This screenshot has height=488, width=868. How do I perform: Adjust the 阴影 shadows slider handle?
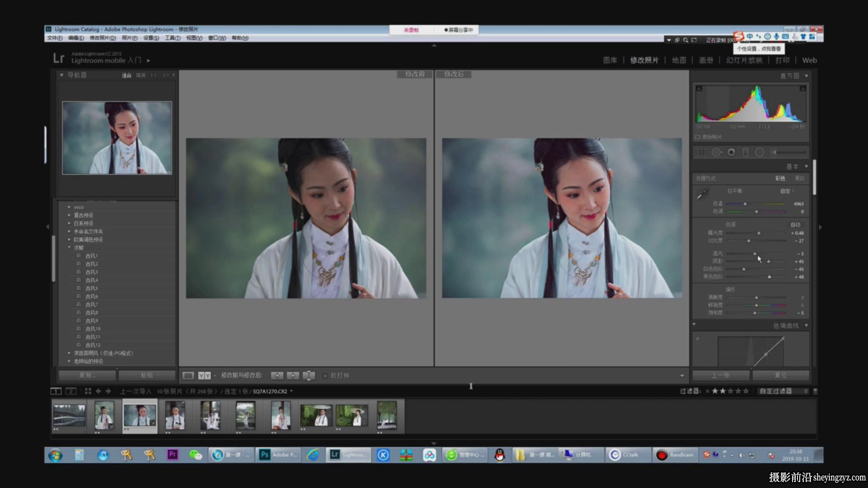click(768, 262)
